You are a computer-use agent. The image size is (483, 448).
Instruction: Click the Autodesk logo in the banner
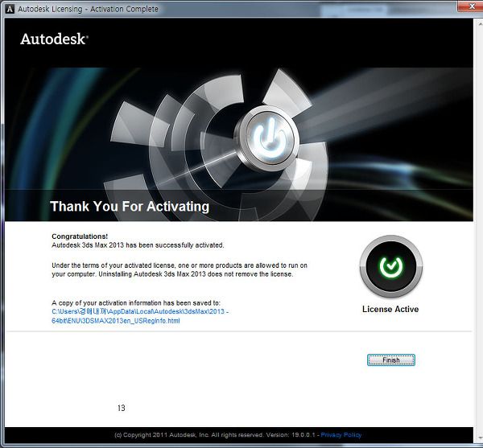click(54, 39)
